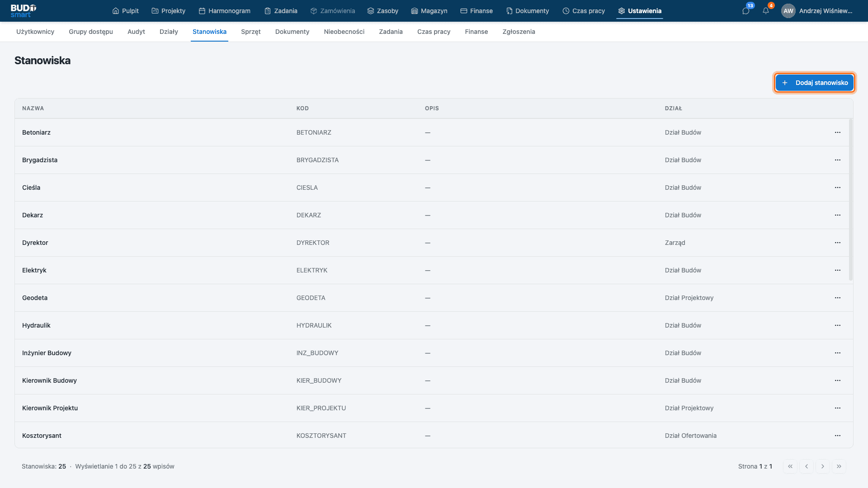This screenshot has width=868, height=488.
Task: Open row actions for Elektryk
Action: [838, 270]
